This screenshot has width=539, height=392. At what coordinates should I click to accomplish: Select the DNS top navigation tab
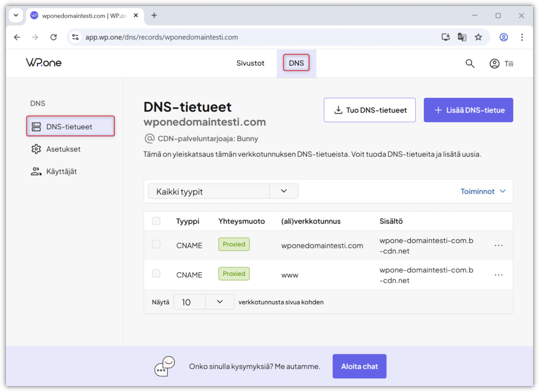pyautogui.click(x=296, y=63)
